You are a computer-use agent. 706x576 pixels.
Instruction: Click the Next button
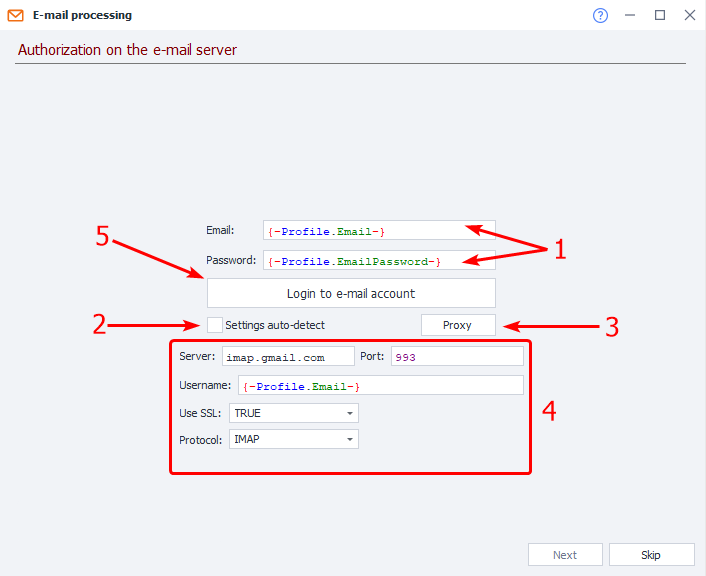[565, 555]
